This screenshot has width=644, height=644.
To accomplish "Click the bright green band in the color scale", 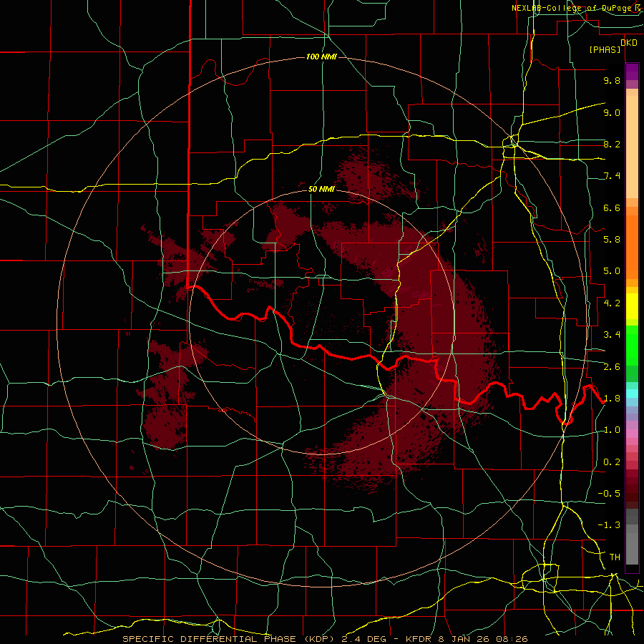I will tap(632, 346).
